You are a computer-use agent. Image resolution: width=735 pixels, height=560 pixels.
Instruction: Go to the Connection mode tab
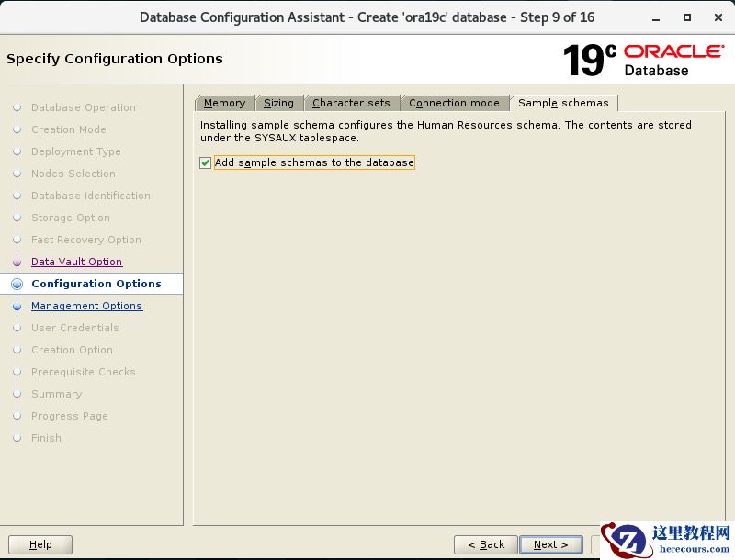454,103
